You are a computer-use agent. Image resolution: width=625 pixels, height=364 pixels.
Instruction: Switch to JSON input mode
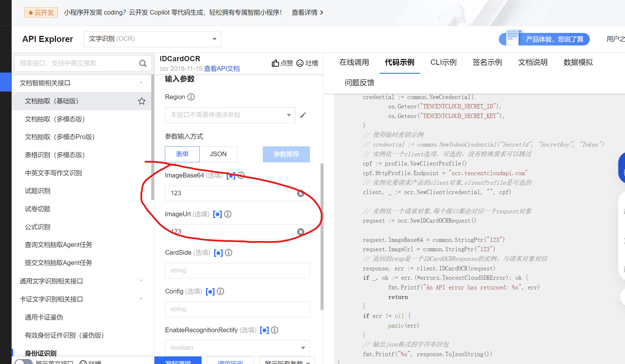click(x=218, y=154)
